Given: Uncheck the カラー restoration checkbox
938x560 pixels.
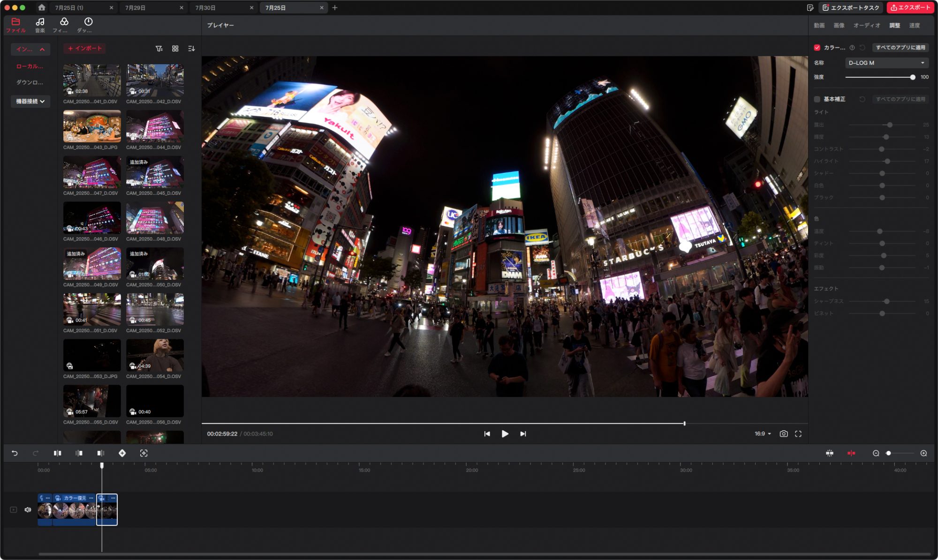Looking at the screenshot, I should tap(817, 48).
